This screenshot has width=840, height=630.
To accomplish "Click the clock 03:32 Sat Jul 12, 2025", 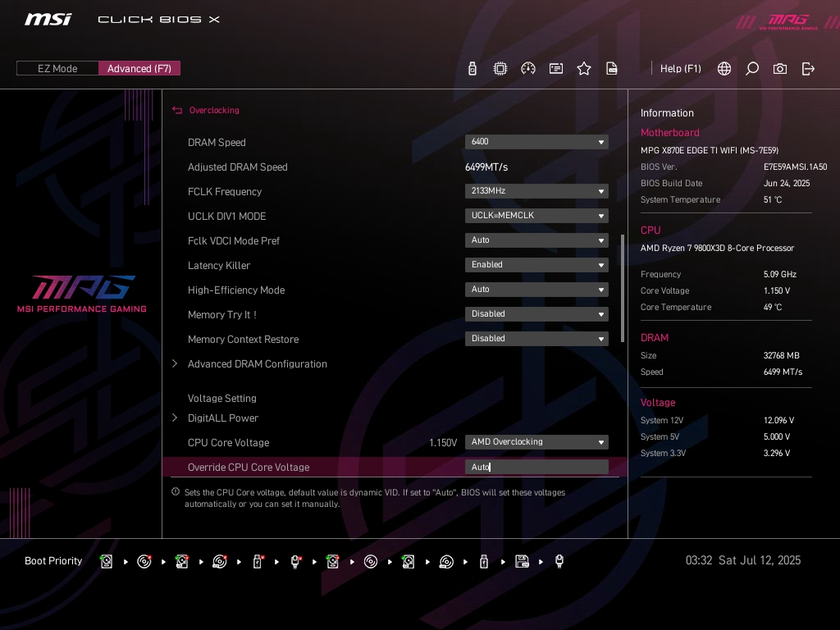I will pos(743,560).
